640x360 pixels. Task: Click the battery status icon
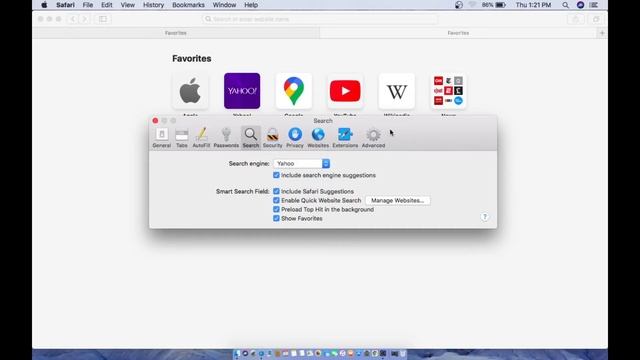click(500, 5)
